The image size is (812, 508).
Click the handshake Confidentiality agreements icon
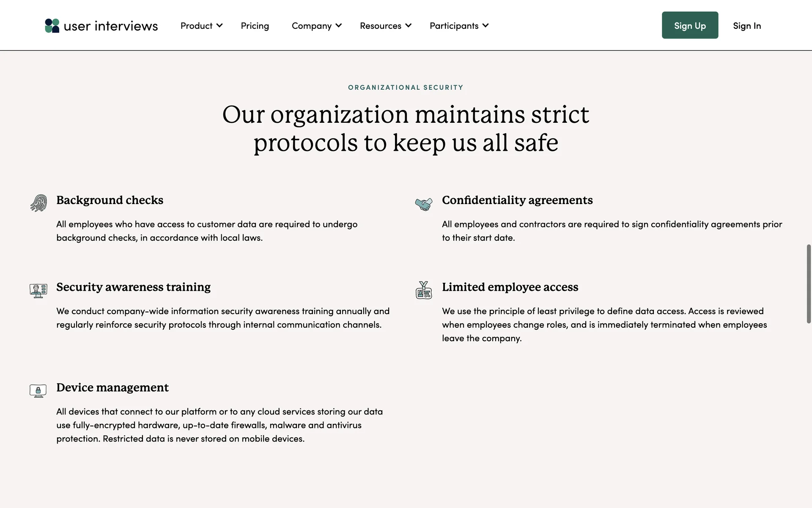click(x=424, y=204)
